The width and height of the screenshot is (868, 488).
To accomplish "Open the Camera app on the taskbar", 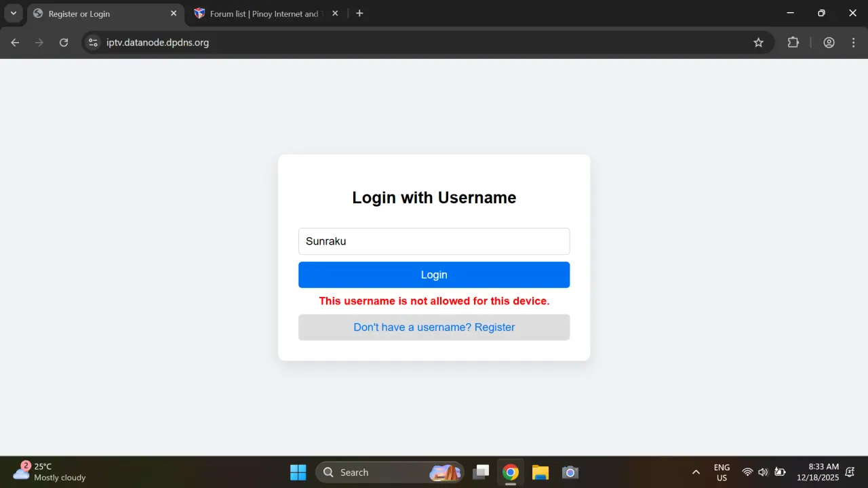I will coord(570,472).
